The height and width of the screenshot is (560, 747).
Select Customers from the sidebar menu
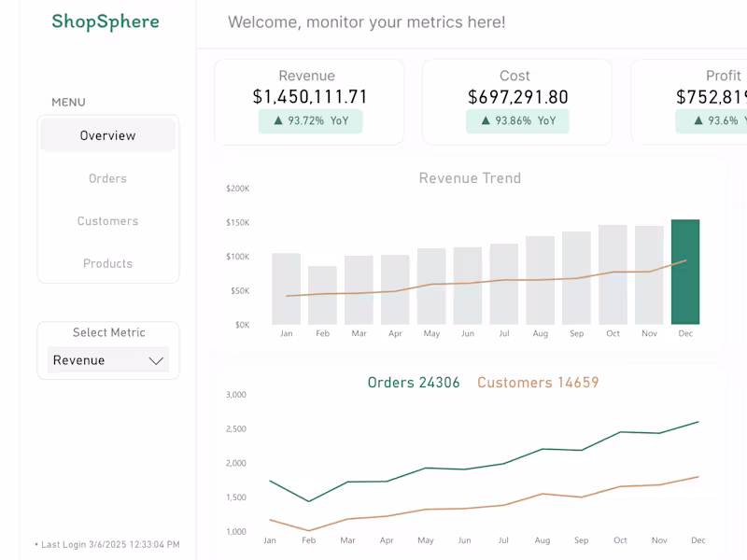tap(106, 221)
